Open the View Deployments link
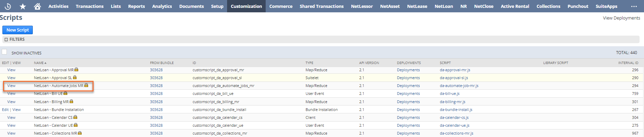The height and width of the screenshot is (137, 644). [621, 18]
